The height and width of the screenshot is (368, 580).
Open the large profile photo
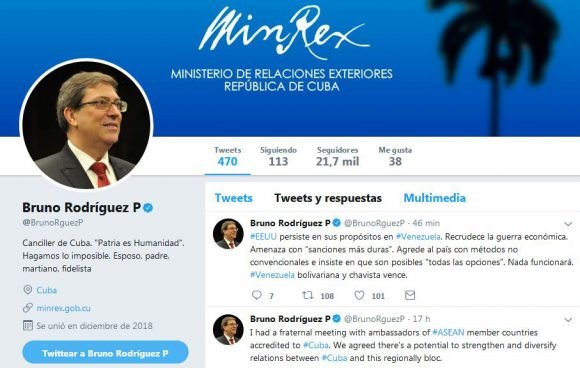pos(86,125)
